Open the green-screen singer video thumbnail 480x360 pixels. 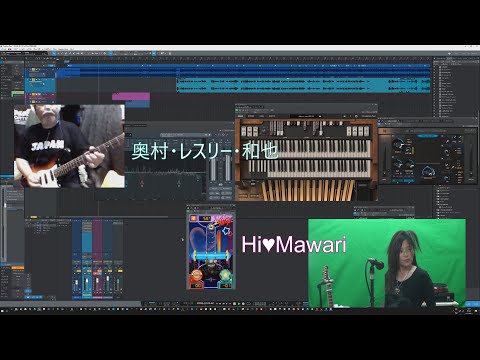(387, 263)
